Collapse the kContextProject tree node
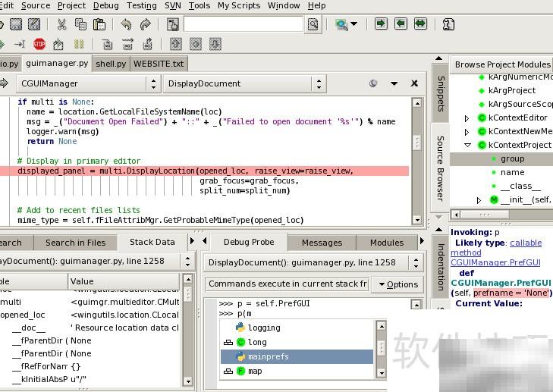 [467, 145]
